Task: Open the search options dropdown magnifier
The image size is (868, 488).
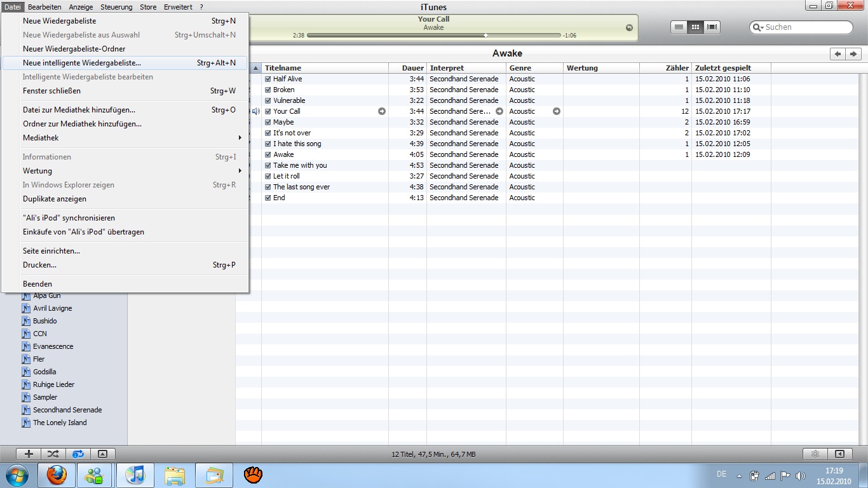Action: tap(758, 27)
